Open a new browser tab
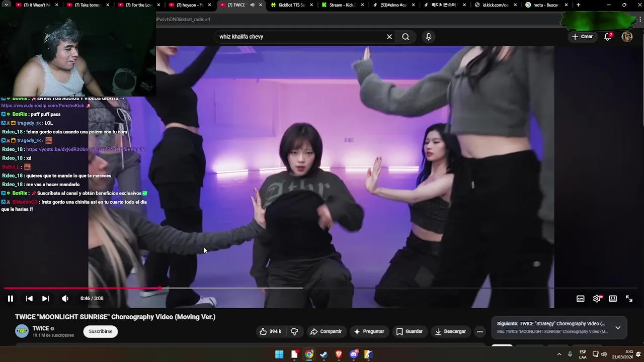This screenshot has height=362, width=644. click(578, 5)
